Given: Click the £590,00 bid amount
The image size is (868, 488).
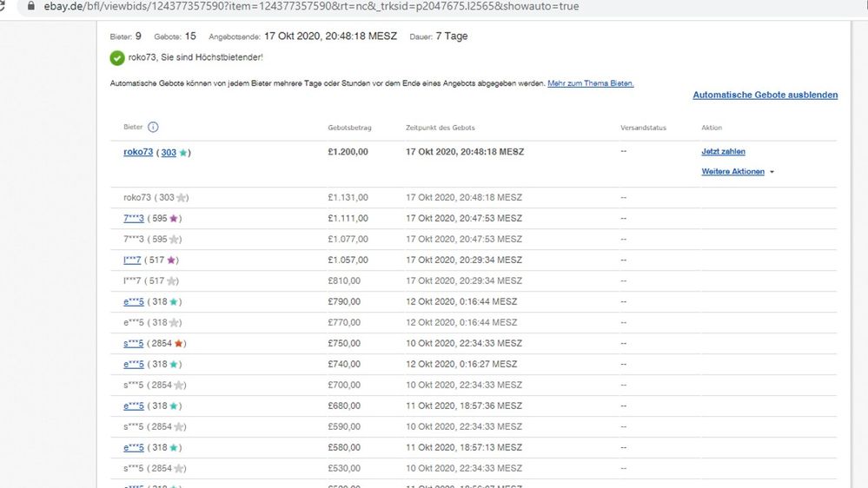Looking at the screenshot, I should click(344, 426).
